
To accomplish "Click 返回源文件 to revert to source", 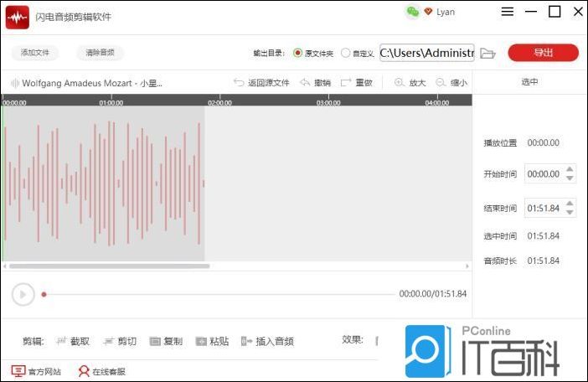I will (x=261, y=82).
